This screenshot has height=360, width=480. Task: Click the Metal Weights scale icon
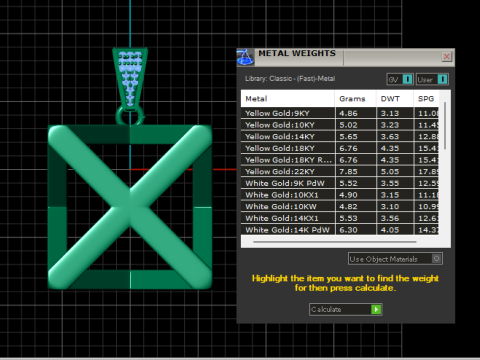[x=245, y=57]
